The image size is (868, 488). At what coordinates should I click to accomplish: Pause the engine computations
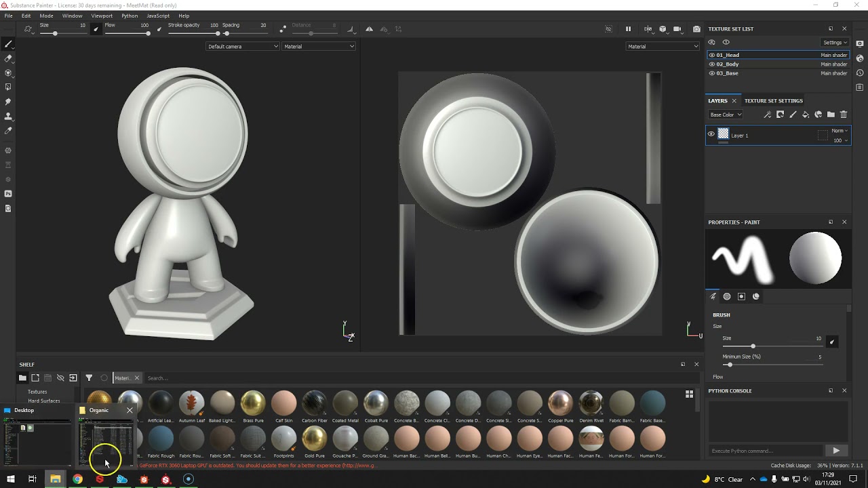(628, 29)
